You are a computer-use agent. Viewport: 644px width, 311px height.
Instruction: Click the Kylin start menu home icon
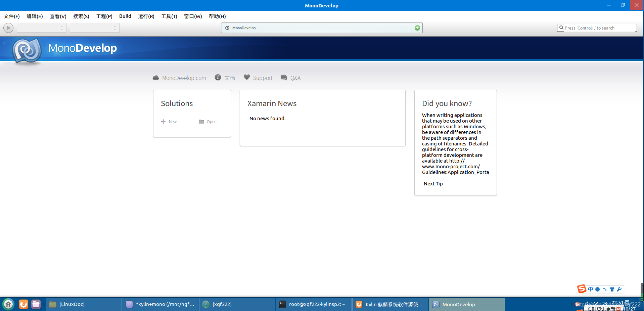[8, 304]
